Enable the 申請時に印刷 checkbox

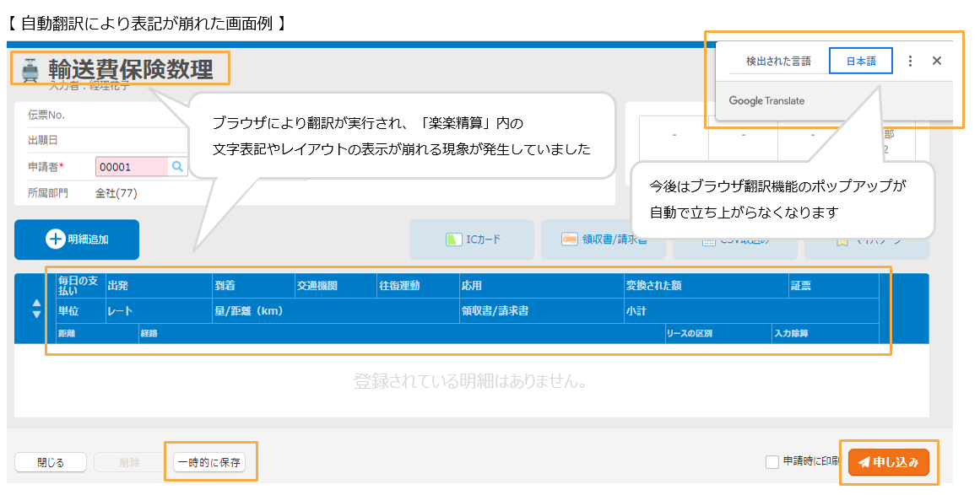[x=772, y=461]
